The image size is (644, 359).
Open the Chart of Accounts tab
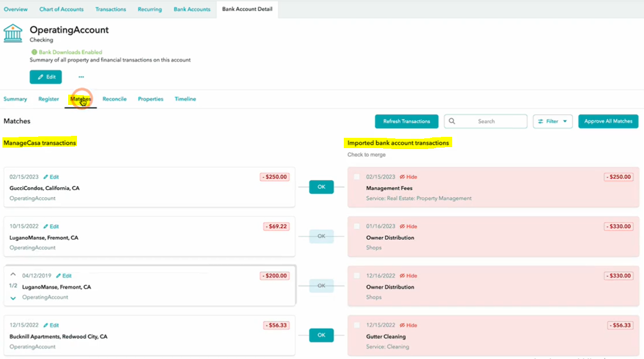[x=61, y=9]
